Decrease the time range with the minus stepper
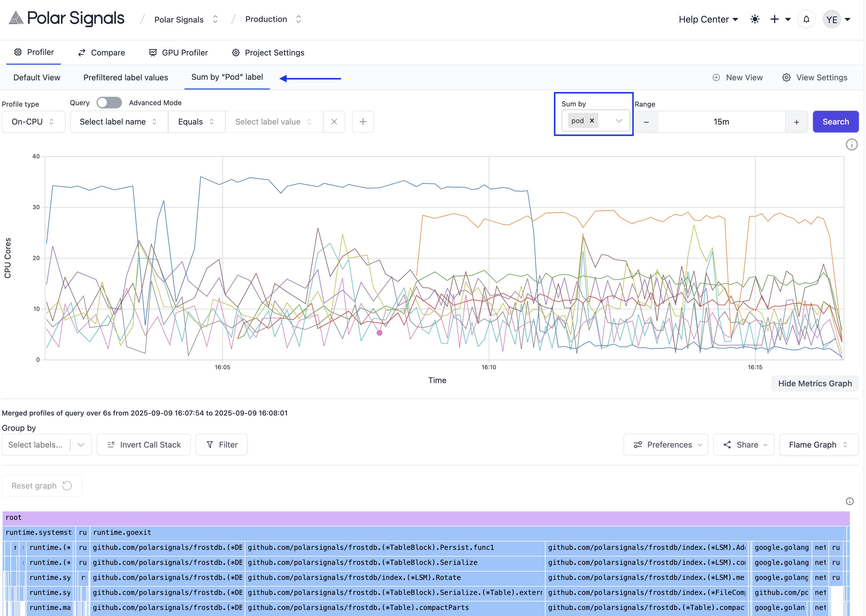The height and width of the screenshot is (616, 866). [x=646, y=121]
